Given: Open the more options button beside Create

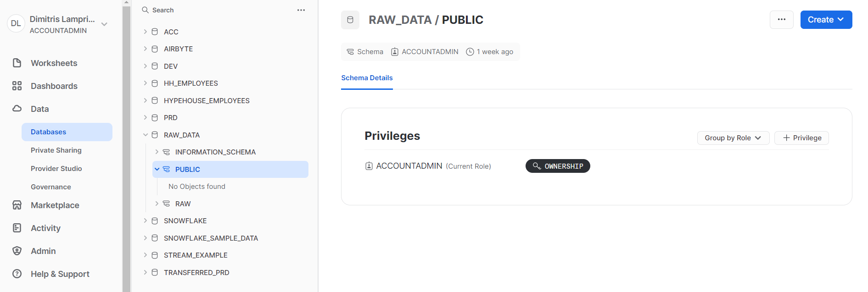Looking at the screenshot, I should pos(781,20).
